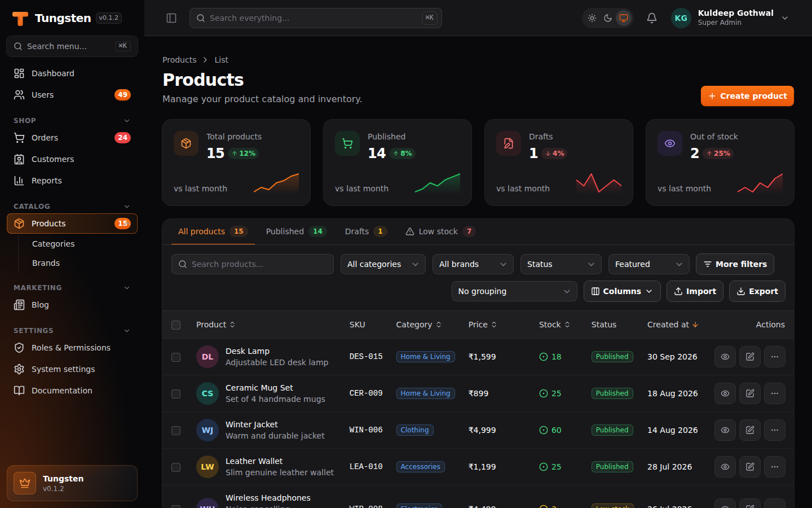Click the Tungsten logo icon
Viewport: 812px width, 508px height.
pyautogui.click(x=20, y=19)
